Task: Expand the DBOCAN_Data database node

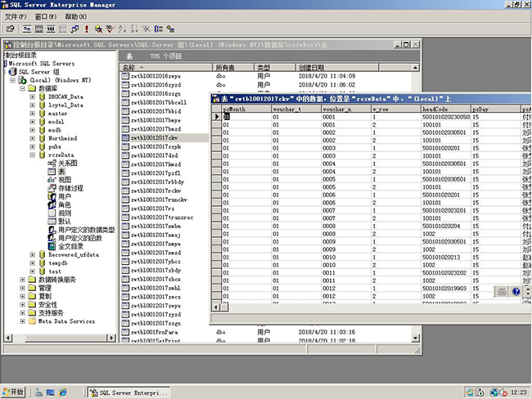Action: coord(32,96)
